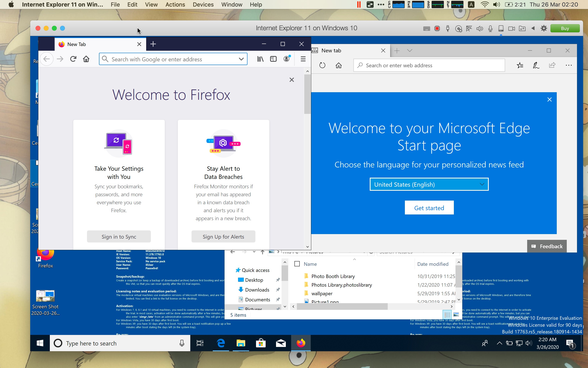
Task: Open Windows action center notifications
Action: (x=570, y=343)
